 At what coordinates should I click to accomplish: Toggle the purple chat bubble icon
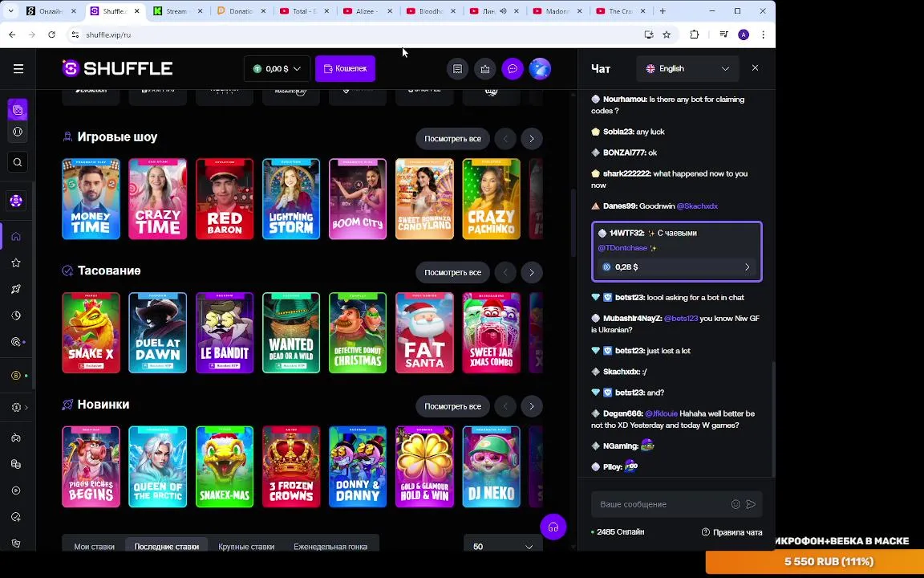tap(513, 69)
